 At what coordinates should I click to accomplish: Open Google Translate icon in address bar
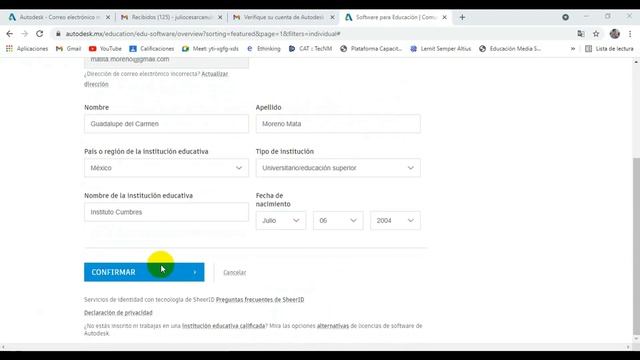tap(581, 34)
